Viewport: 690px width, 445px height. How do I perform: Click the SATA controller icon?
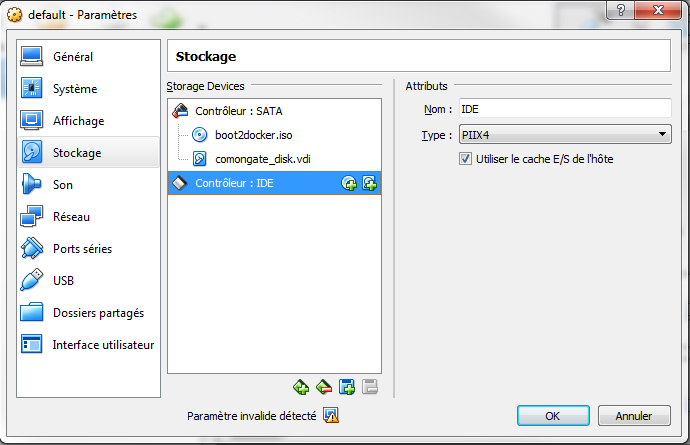(180, 110)
